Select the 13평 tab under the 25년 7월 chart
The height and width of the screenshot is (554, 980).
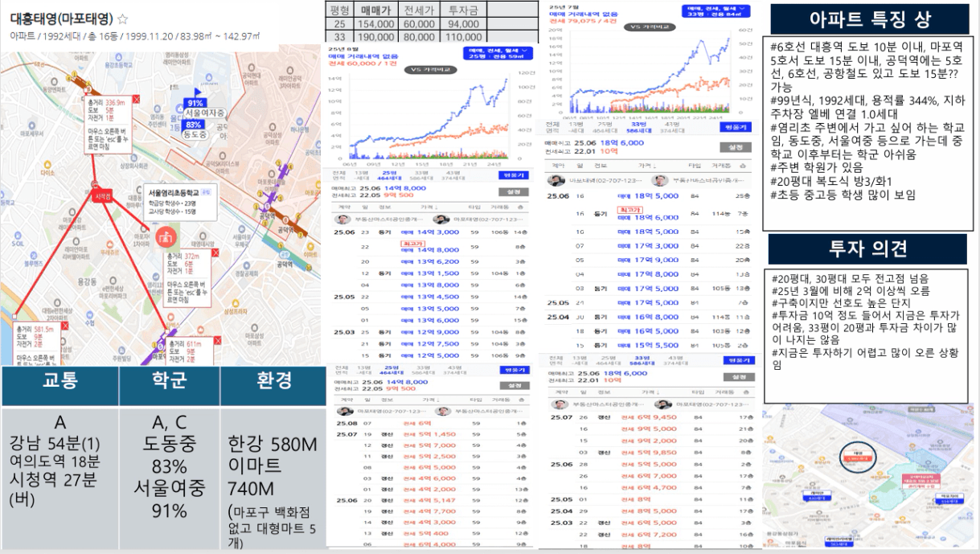click(576, 127)
